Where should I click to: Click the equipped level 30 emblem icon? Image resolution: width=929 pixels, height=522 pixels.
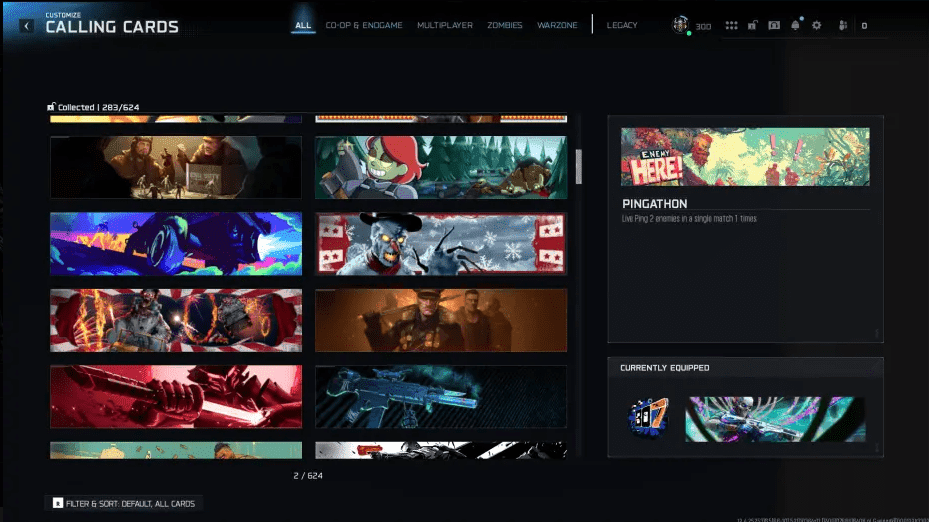point(647,418)
